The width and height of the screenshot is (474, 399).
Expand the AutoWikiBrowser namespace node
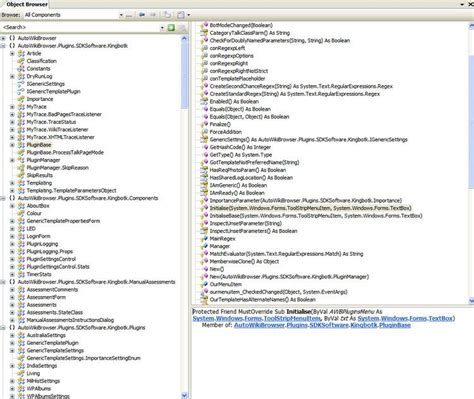click(3, 38)
